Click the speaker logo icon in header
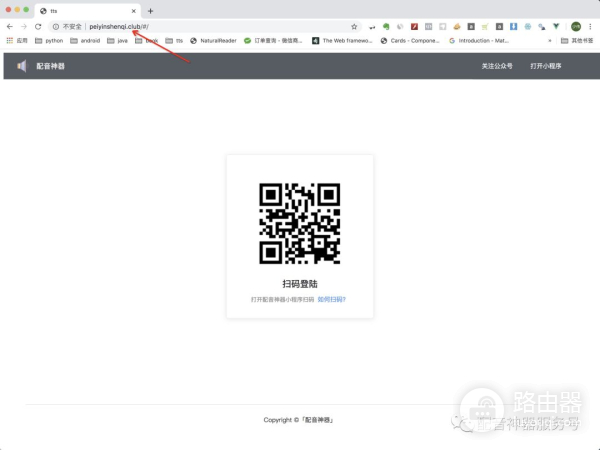Image resolution: width=600 pixels, height=450 pixels. [x=22, y=66]
